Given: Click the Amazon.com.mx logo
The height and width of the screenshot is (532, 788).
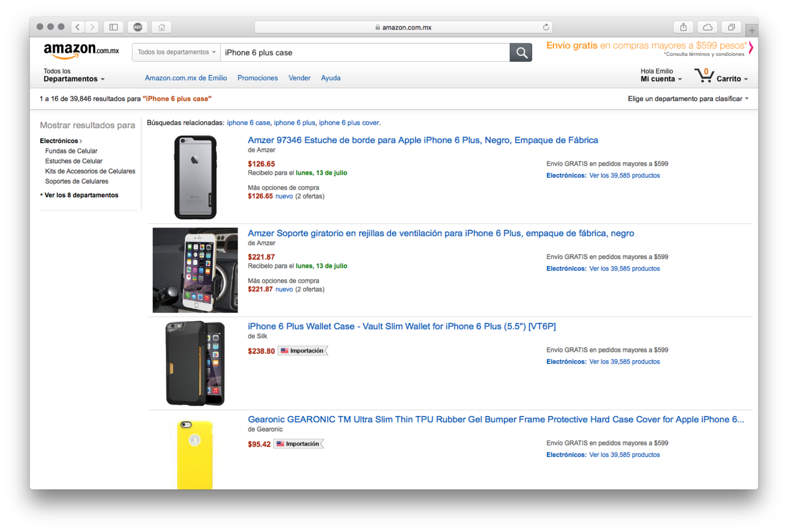Looking at the screenshot, I should point(80,51).
